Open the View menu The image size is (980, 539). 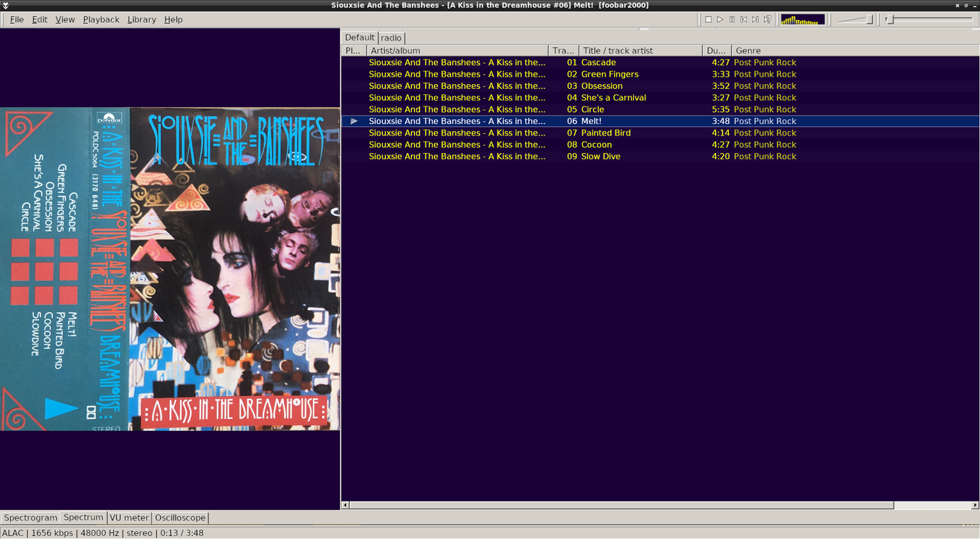tap(65, 19)
